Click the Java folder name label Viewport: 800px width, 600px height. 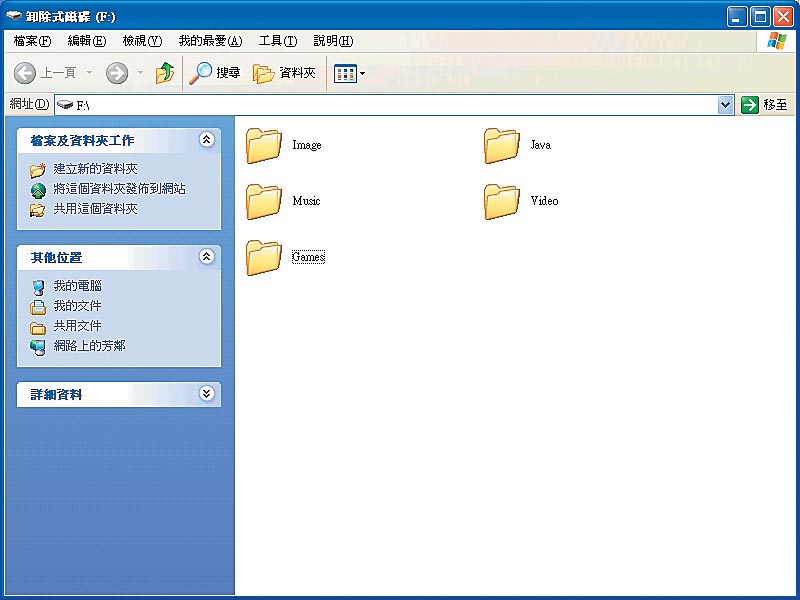[x=540, y=145]
